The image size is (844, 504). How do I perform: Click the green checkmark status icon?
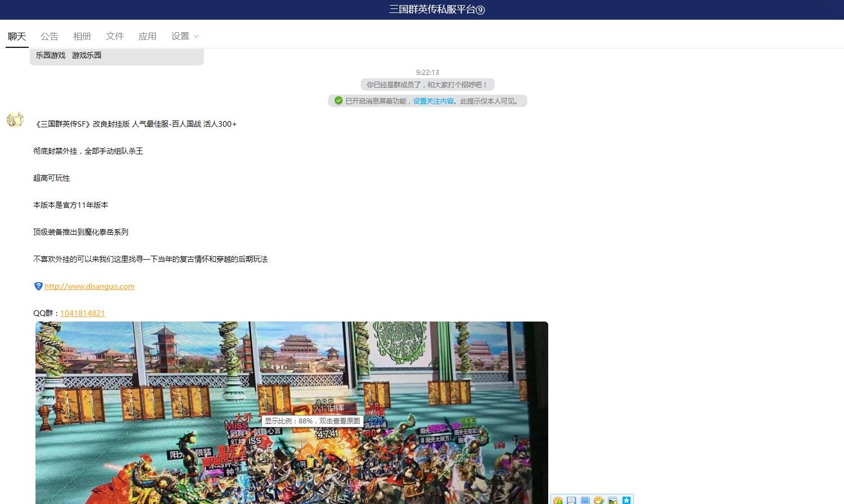(338, 101)
